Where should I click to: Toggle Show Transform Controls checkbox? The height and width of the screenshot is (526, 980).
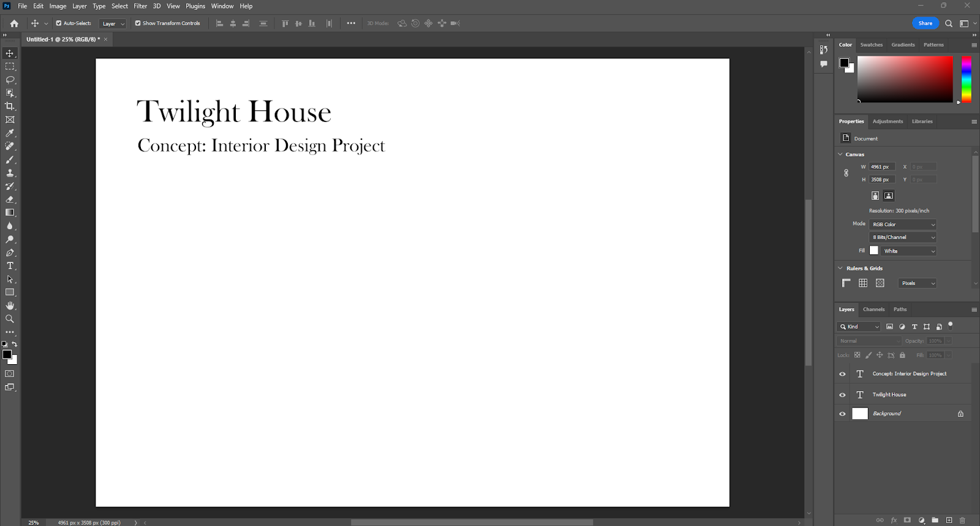point(138,23)
